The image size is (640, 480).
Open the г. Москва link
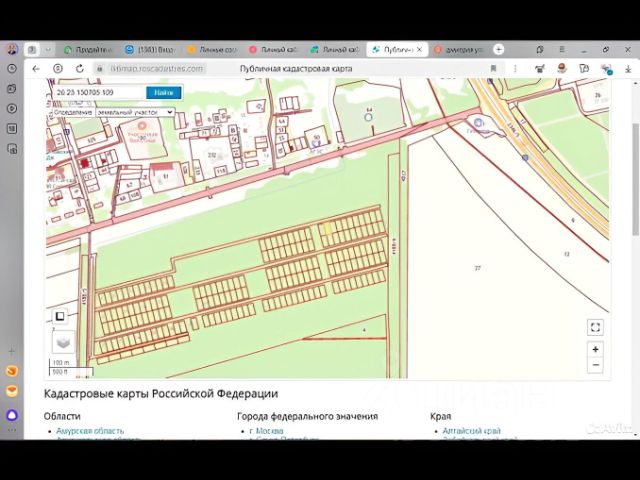(x=266, y=431)
